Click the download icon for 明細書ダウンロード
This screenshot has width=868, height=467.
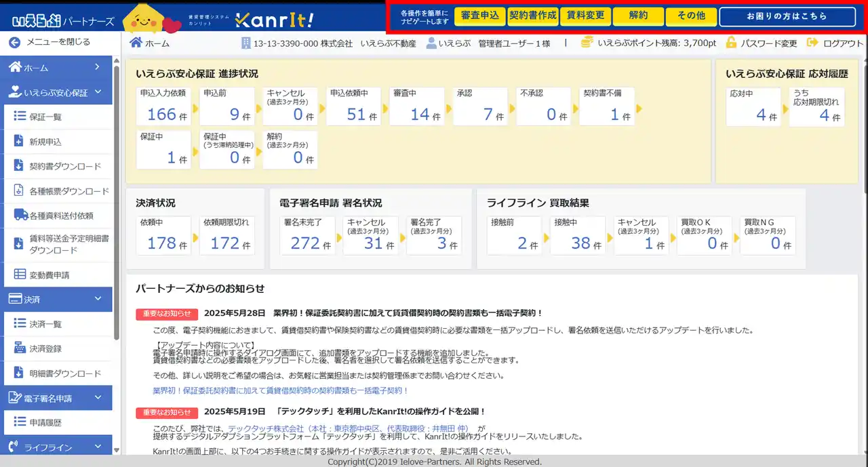(19, 373)
